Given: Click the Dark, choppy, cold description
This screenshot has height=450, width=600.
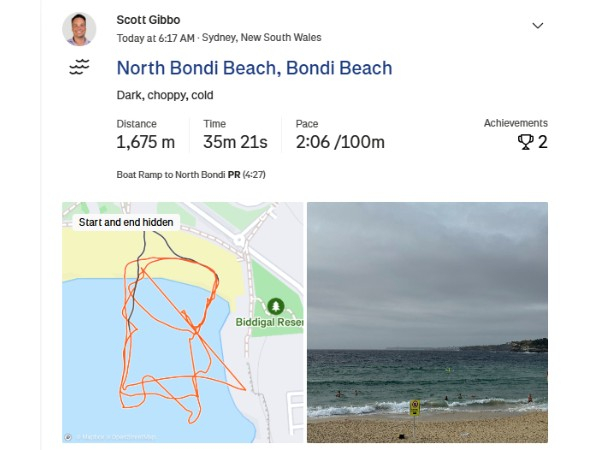Looking at the screenshot, I should point(165,96).
